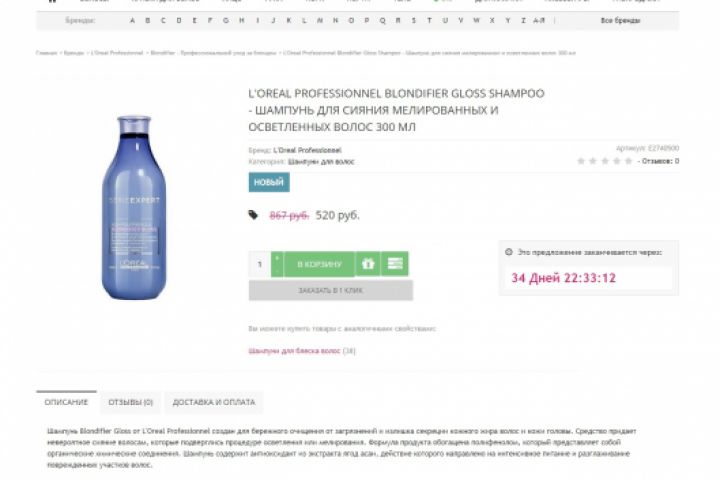Filter brands by letter L
The width and height of the screenshot is (720, 480).
pos(304,20)
